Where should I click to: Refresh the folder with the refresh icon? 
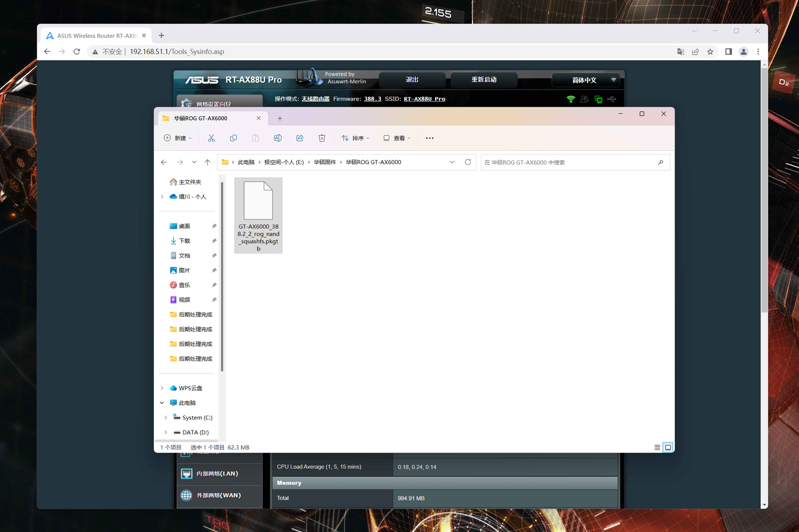[468, 162]
